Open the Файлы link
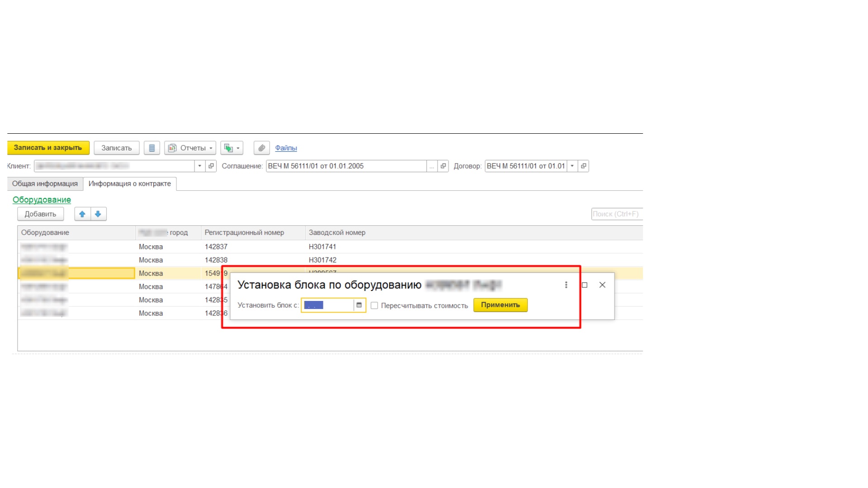The height and width of the screenshot is (488, 868). pos(286,148)
